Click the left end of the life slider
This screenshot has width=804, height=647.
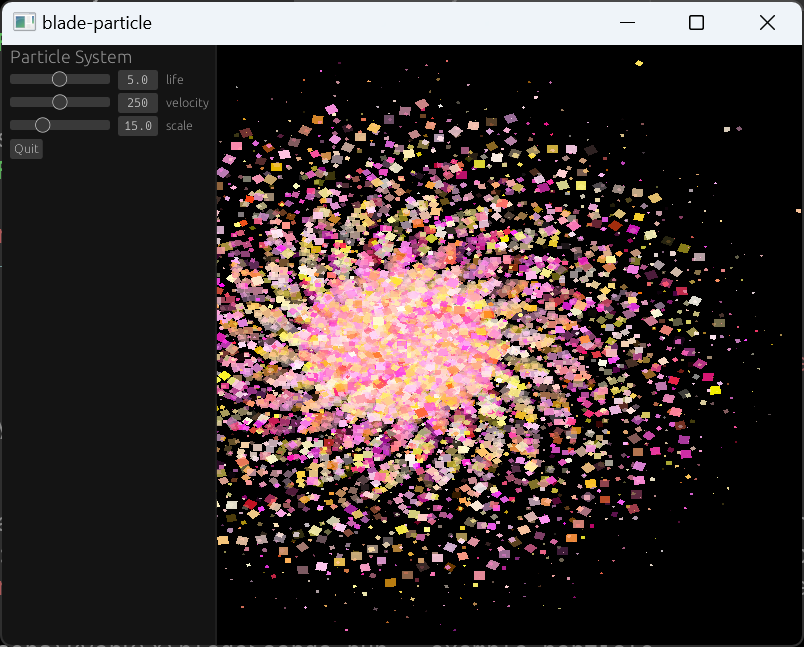click(12, 79)
